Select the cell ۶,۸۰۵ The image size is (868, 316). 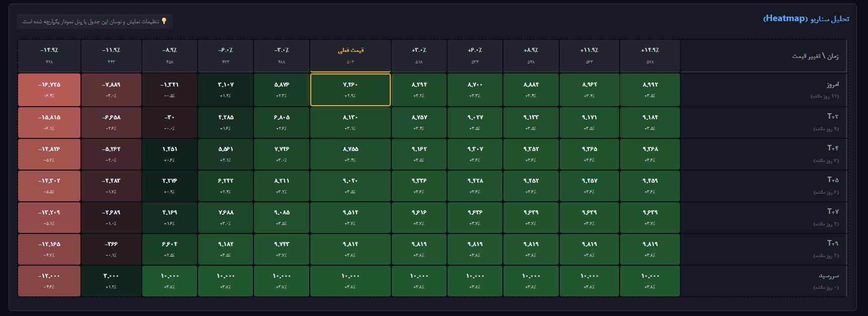pos(282,122)
